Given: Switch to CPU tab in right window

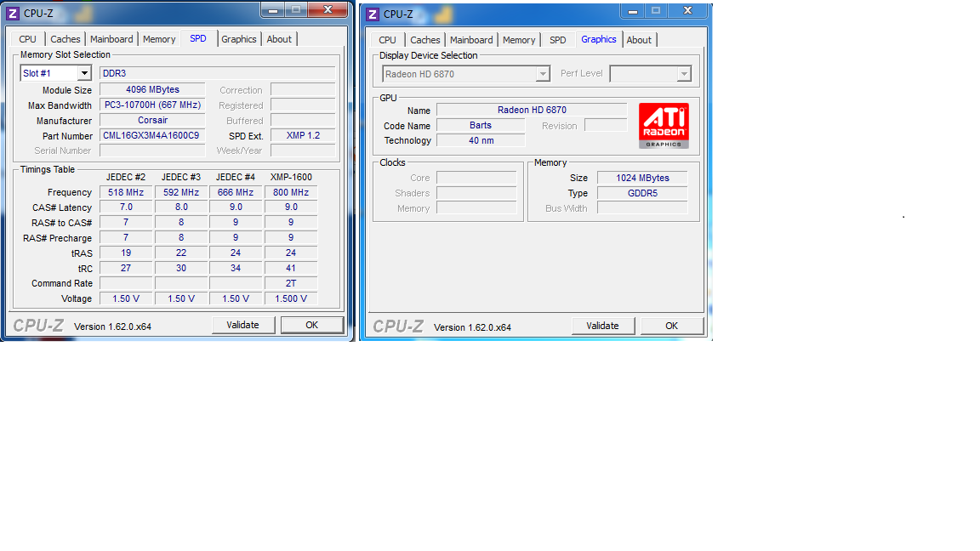Looking at the screenshot, I should click(388, 39).
